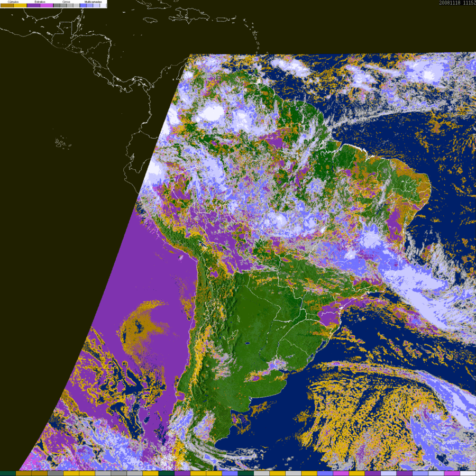Click the 'Cúmulos' legend label
Screen dimensions: 476x476
(13, 2)
